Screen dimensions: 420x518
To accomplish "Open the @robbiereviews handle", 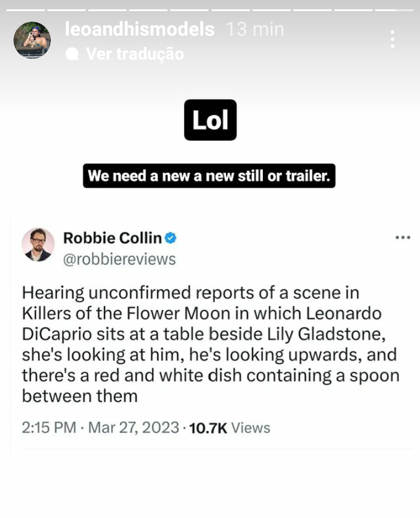I will tap(119, 259).
